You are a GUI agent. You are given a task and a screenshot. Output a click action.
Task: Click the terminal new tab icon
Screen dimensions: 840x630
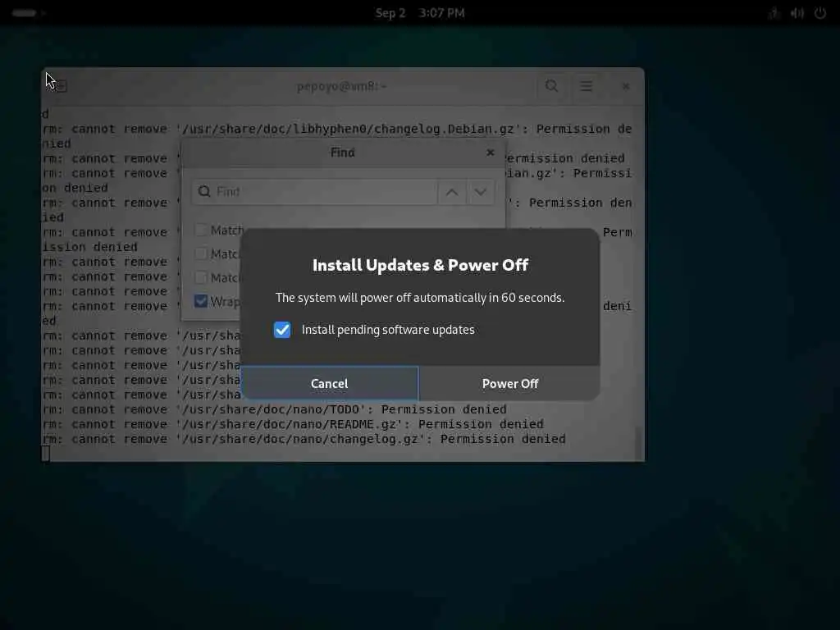61,85
